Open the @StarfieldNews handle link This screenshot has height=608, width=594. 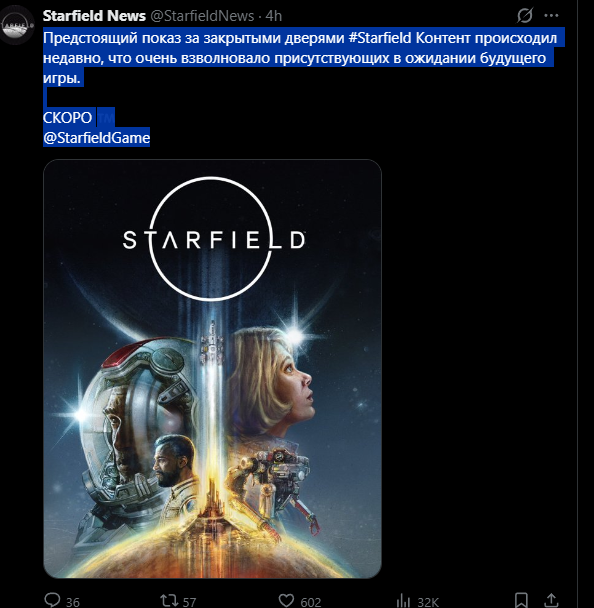[202, 16]
